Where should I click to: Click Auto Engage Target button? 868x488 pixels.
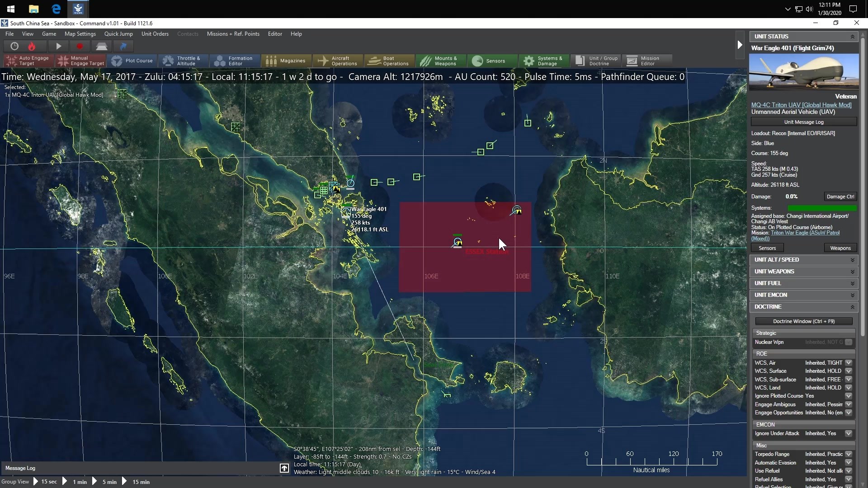[x=28, y=61]
